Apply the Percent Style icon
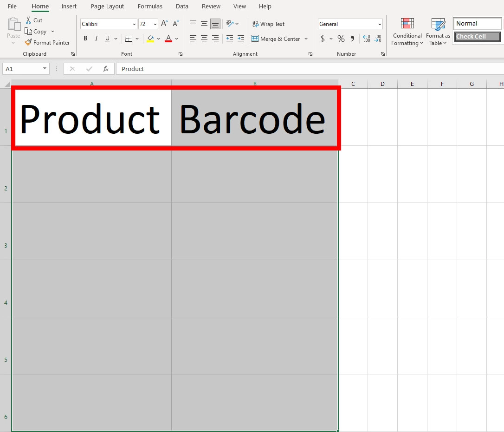The height and width of the screenshot is (432, 504). [x=341, y=39]
